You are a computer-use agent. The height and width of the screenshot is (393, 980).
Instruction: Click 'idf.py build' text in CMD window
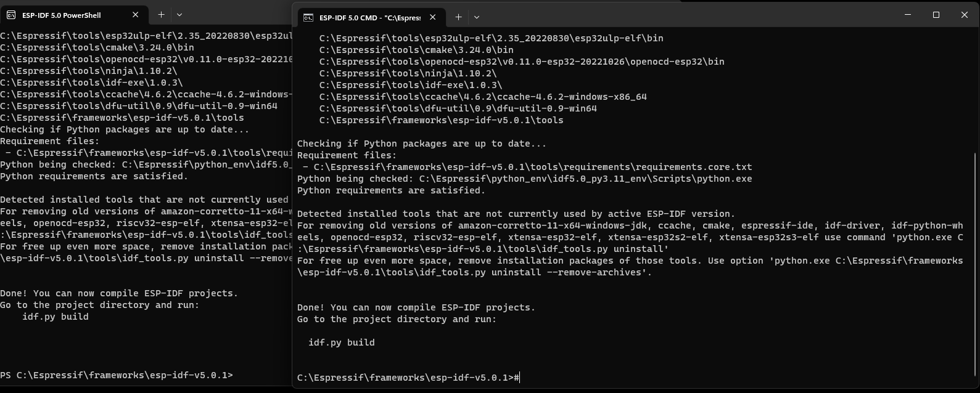[x=342, y=342]
